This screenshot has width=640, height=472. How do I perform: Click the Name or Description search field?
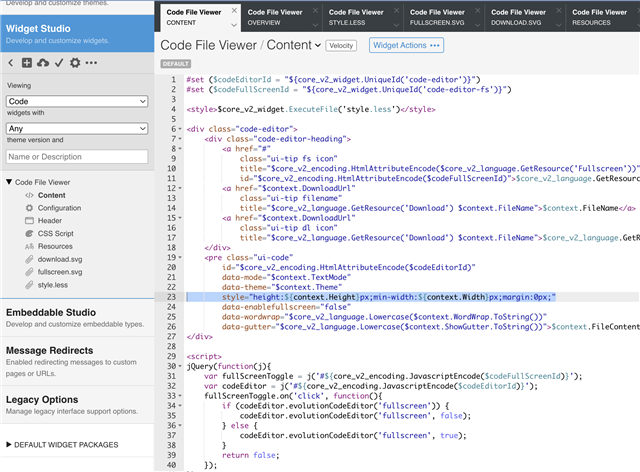[77, 157]
